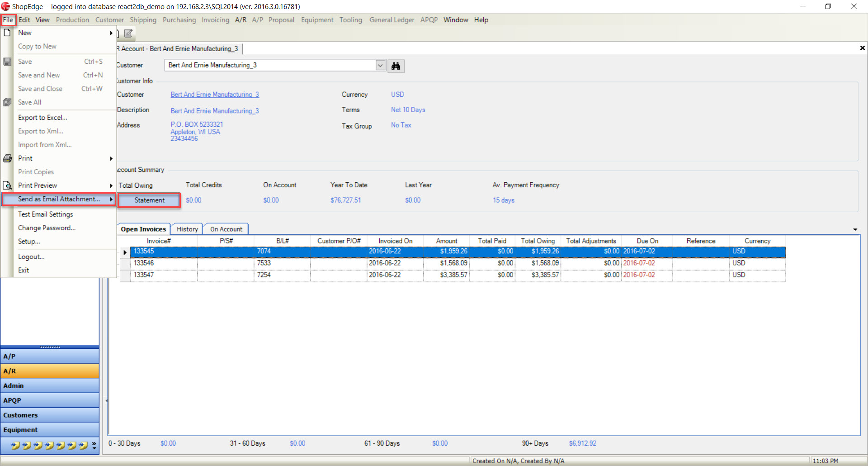
Task: Select invoice row 133546
Action: coord(458,263)
